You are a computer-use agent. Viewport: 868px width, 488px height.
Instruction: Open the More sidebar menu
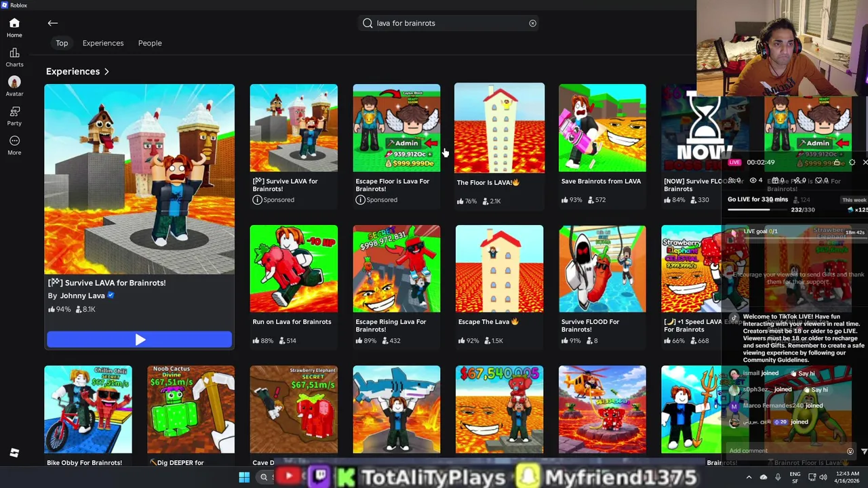pos(14,145)
